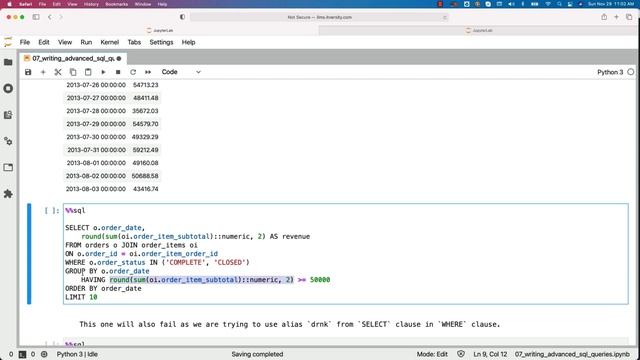Save the notebook with the floppy icon
This screenshot has width=640, height=360.
(28, 72)
